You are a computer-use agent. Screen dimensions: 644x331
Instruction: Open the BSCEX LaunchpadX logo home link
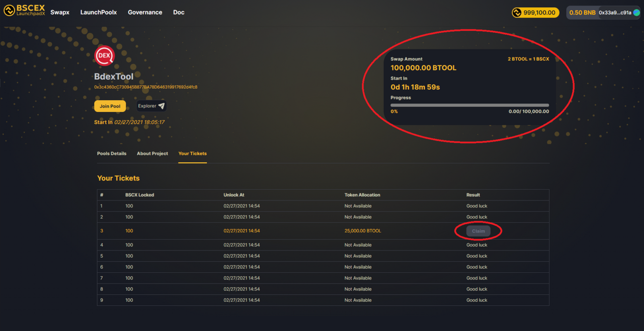tap(24, 10)
